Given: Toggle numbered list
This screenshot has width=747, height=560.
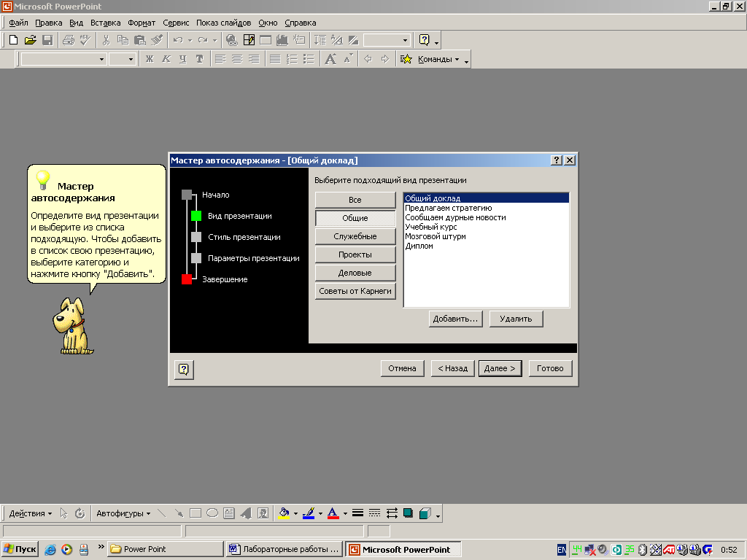Looking at the screenshot, I should [292, 59].
